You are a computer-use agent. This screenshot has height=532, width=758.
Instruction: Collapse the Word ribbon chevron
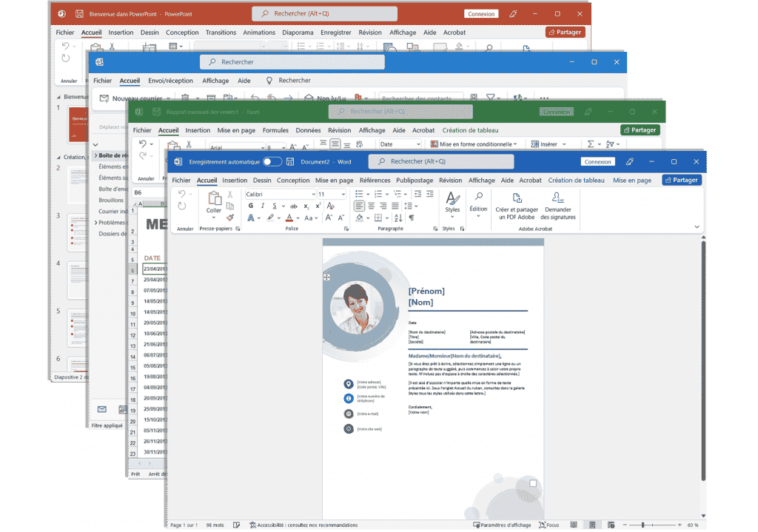click(697, 226)
